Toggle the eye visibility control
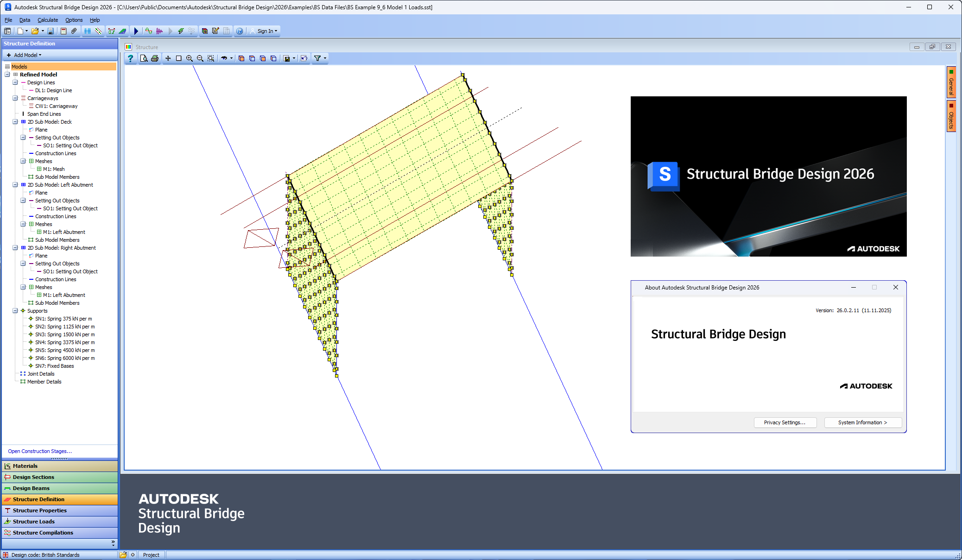This screenshot has height=560, width=962. tap(223, 58)
